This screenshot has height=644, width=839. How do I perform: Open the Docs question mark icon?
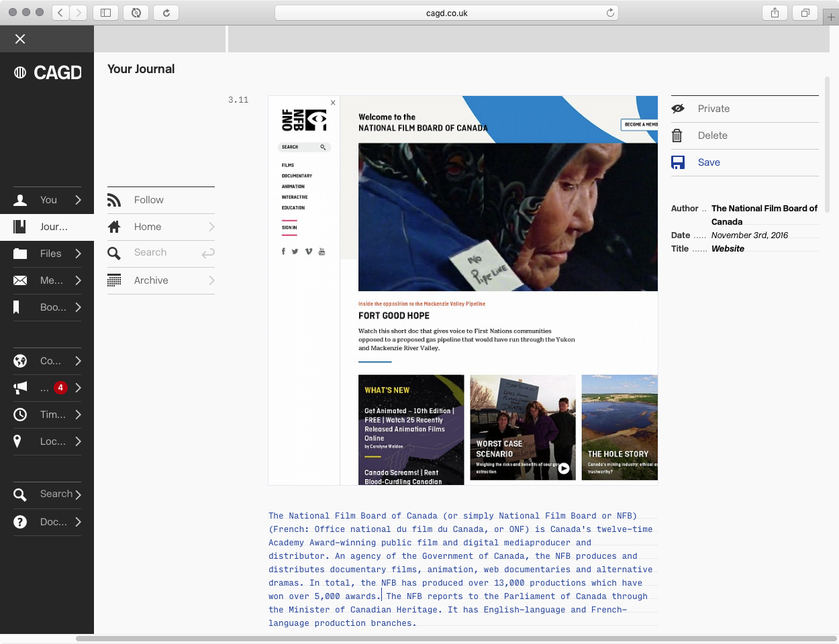click(20, 522)
